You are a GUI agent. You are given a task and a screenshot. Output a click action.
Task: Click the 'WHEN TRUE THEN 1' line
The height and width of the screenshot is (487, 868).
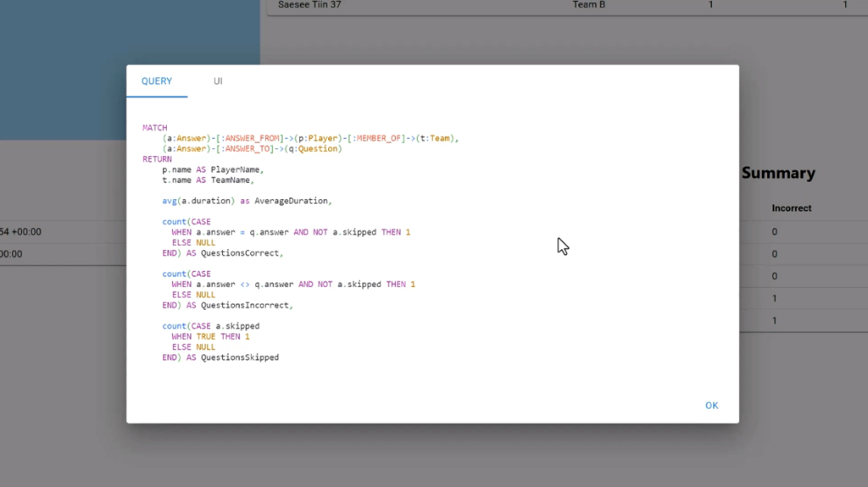click(x=210, y=336)
